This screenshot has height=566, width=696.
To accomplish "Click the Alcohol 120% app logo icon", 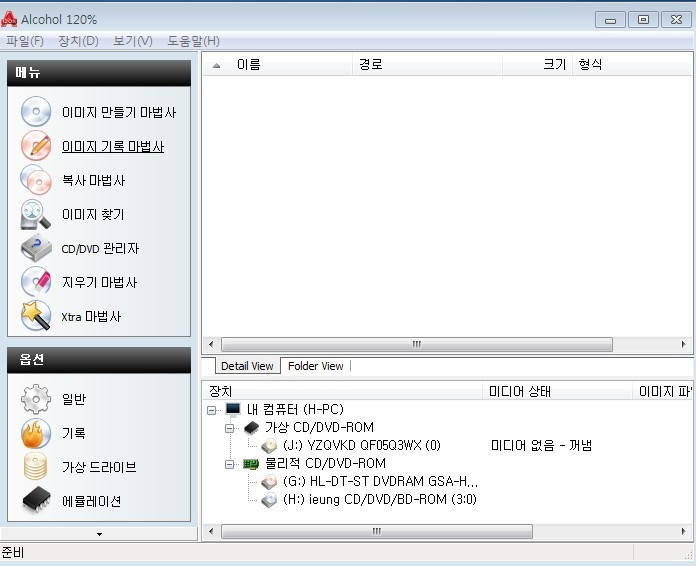I will click(9, 19).
